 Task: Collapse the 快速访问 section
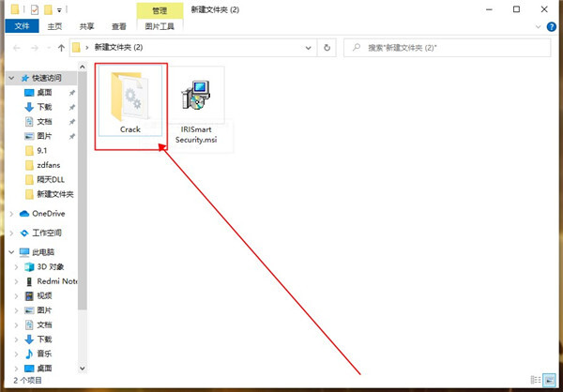point(11,78)
